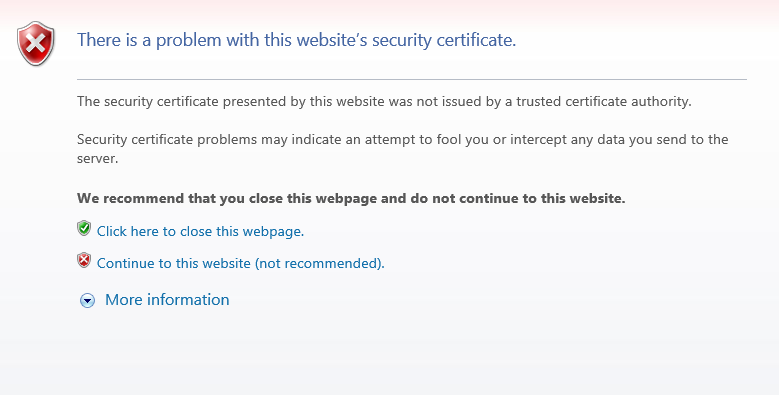
Task: Click the paragraph about intercepting data
Action: pyautogui.click(x=402, y=149)
